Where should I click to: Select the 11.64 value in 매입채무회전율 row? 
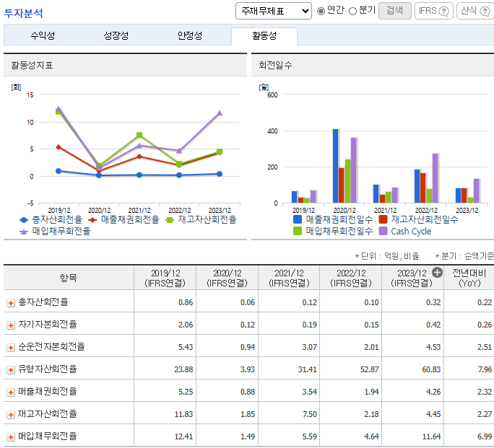point(431,436)
